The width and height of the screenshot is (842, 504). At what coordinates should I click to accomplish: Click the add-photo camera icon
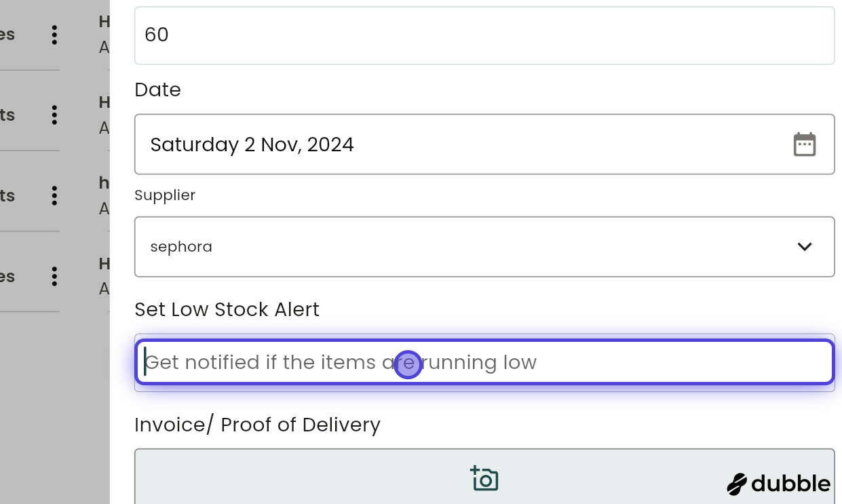pyautogui.click(x=484, y=478)
